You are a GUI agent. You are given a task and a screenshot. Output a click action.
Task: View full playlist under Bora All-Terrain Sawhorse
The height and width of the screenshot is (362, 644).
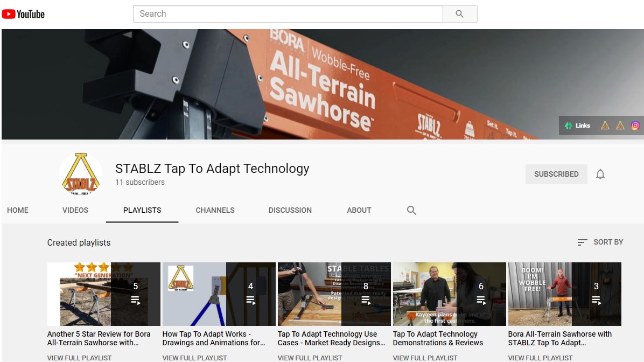point(540,358)
